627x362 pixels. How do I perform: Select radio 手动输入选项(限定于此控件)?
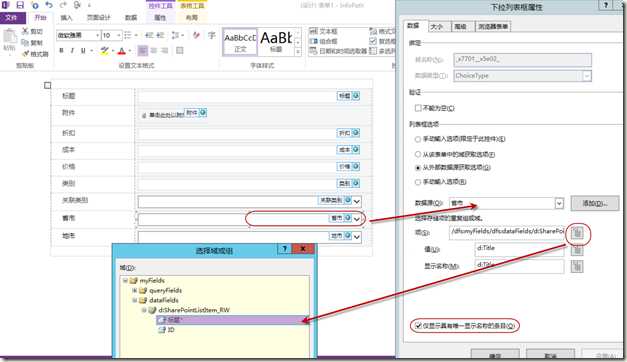pyautogui.click(x=418, y=139)
